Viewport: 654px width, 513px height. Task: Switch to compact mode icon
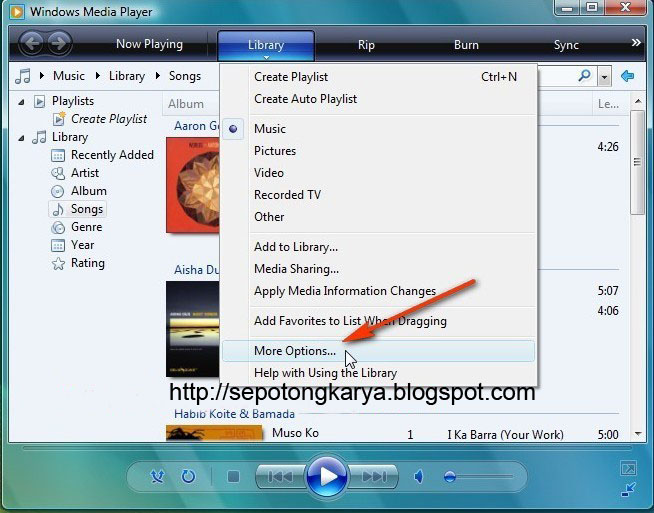click(628, 489)
